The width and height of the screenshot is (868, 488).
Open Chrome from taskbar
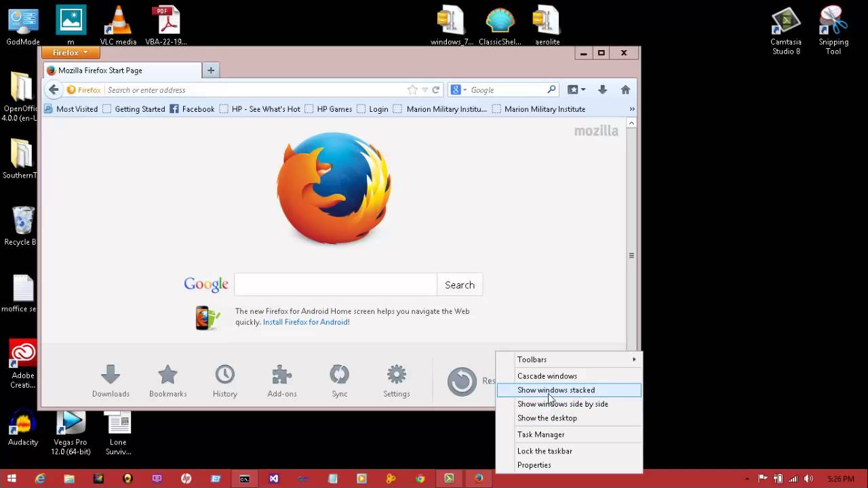click(420, 479)
